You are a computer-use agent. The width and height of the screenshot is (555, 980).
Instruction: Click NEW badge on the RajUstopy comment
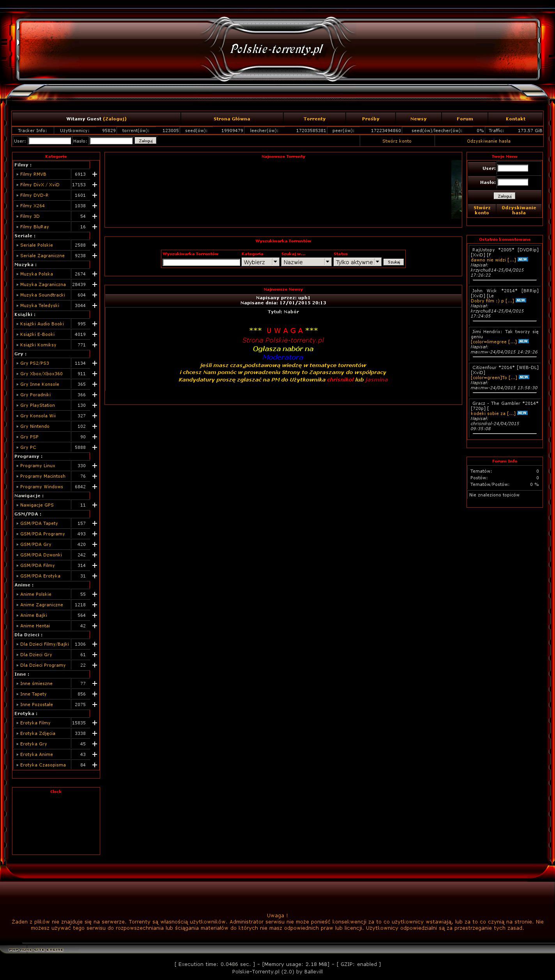pos(523,260)
